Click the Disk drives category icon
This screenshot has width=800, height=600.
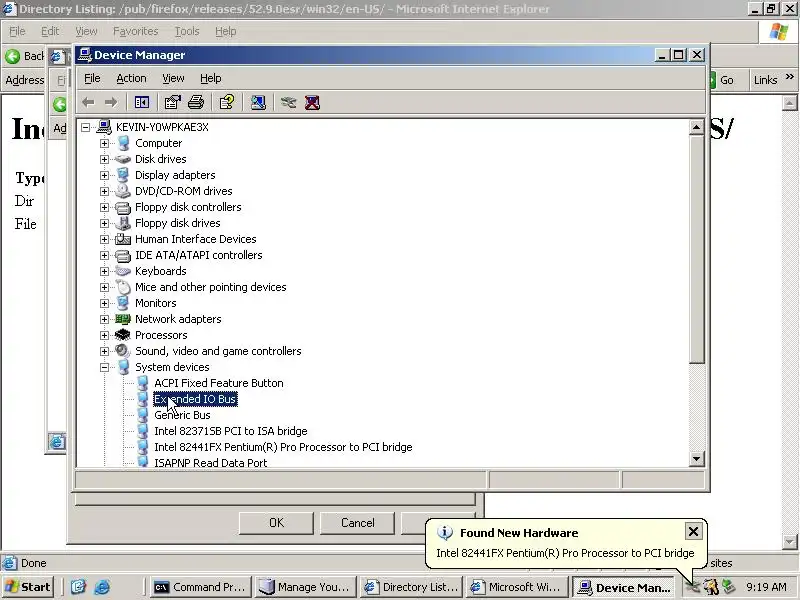[x=122, y=159]
